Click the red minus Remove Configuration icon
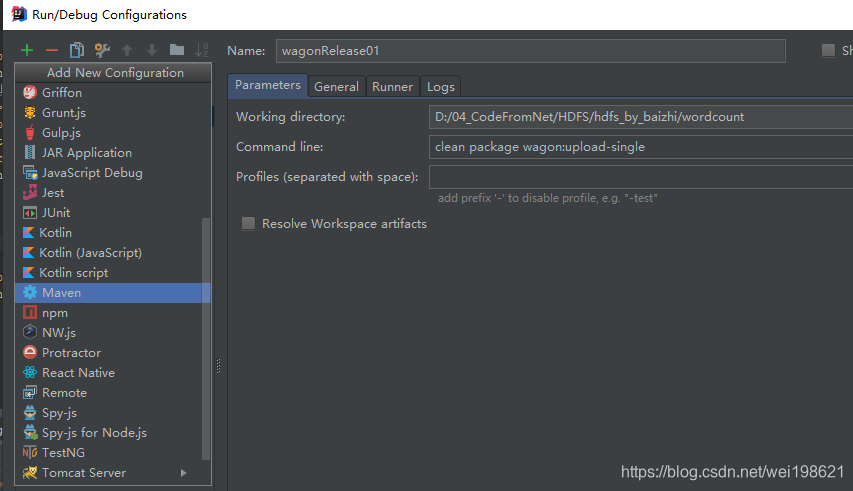The height and width of the screenshot is (491, 853). (x=52, y=51)
